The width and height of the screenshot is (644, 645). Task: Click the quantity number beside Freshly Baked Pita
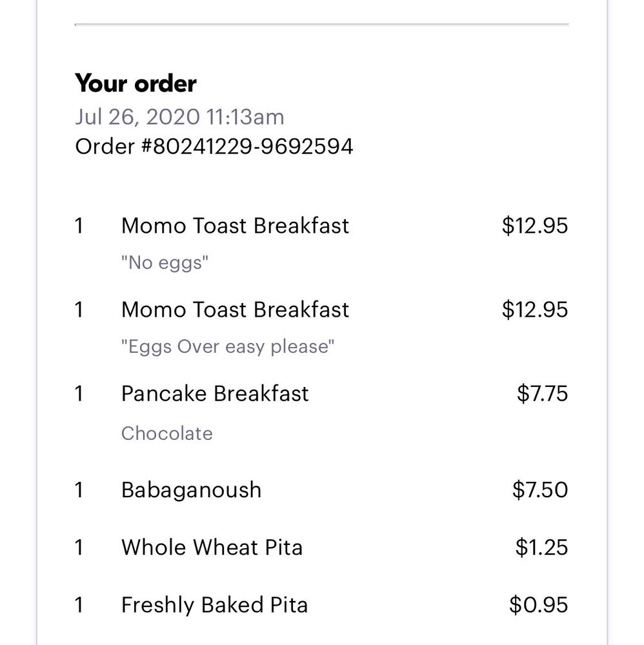79,605
